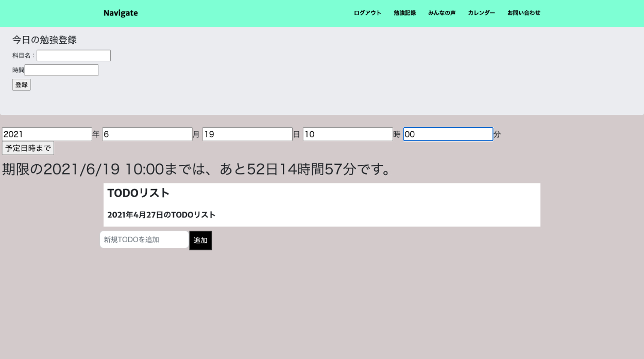Click the day field showing 19
The height and width of the screenshot is (359, 644).
(x=247, y=134)
